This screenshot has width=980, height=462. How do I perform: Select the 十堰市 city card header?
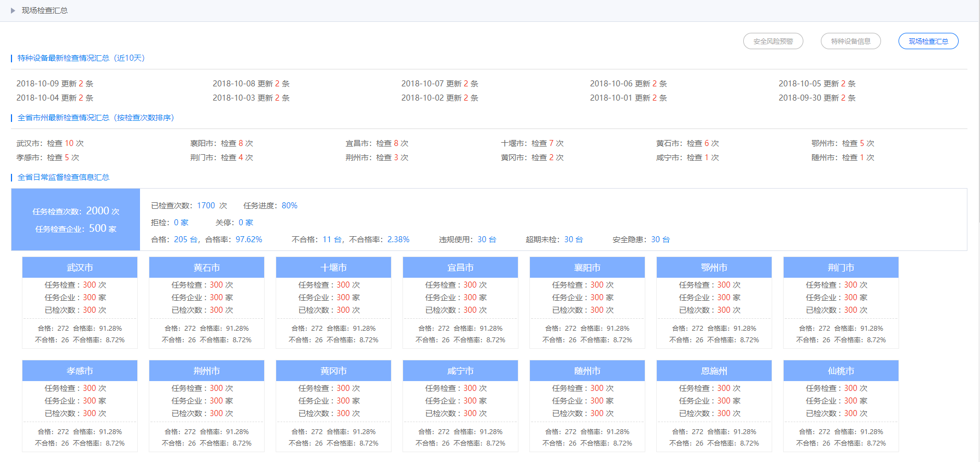(x=334, y=267)
